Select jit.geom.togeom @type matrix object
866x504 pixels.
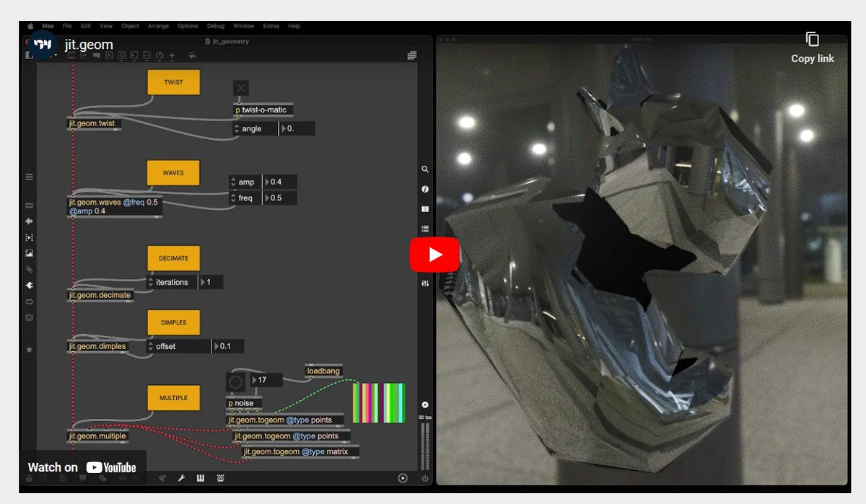[x=300, y=451]
